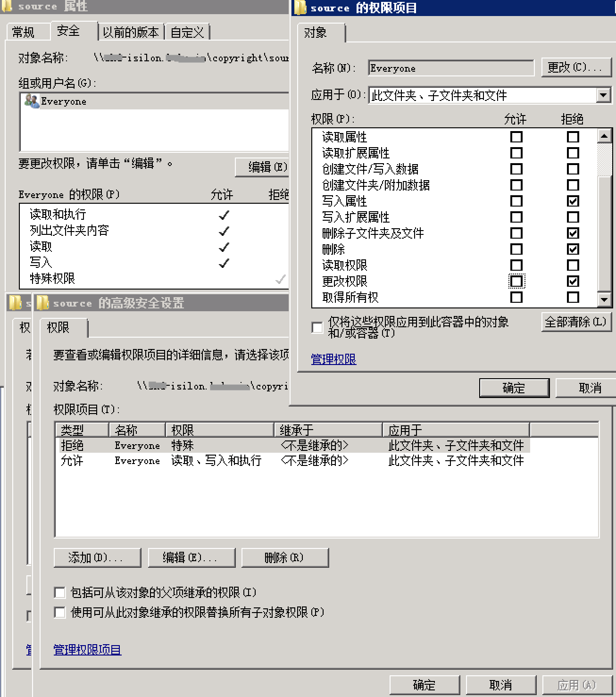Viewport: 616px width, 697px height.
Task: Uncheck deny checkbox for 写入属性
Action: pyautogui.click(x=573, y=201)
